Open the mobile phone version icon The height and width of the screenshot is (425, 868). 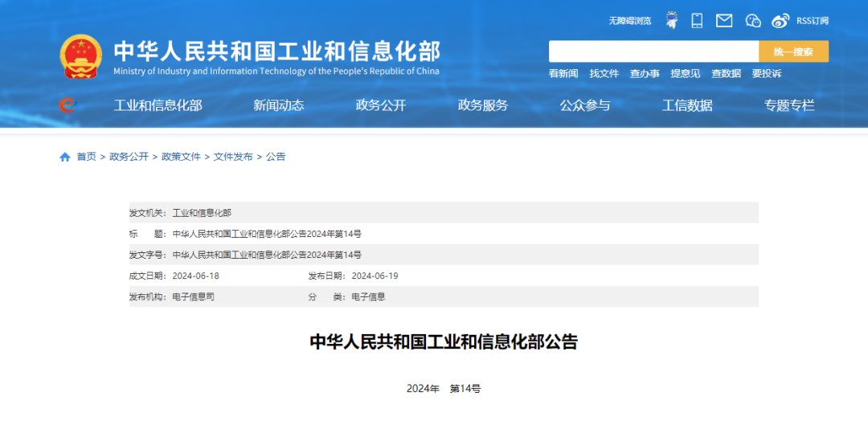pyautogui.click(x=697, y=20)
